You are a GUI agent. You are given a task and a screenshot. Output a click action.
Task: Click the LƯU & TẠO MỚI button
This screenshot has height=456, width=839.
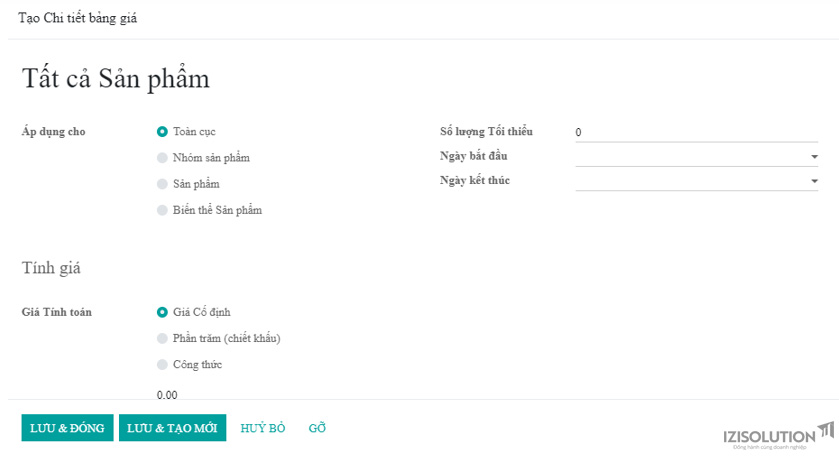pyautogui.click(x=172, y=428)
